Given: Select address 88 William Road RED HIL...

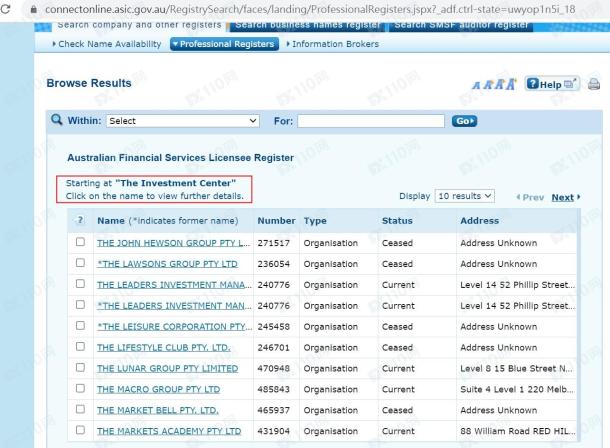Looking at the screenshot, I should coord(517,432).
